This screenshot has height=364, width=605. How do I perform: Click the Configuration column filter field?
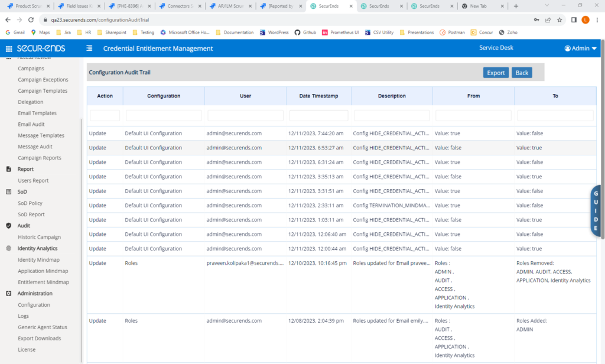tap(164, 115)
